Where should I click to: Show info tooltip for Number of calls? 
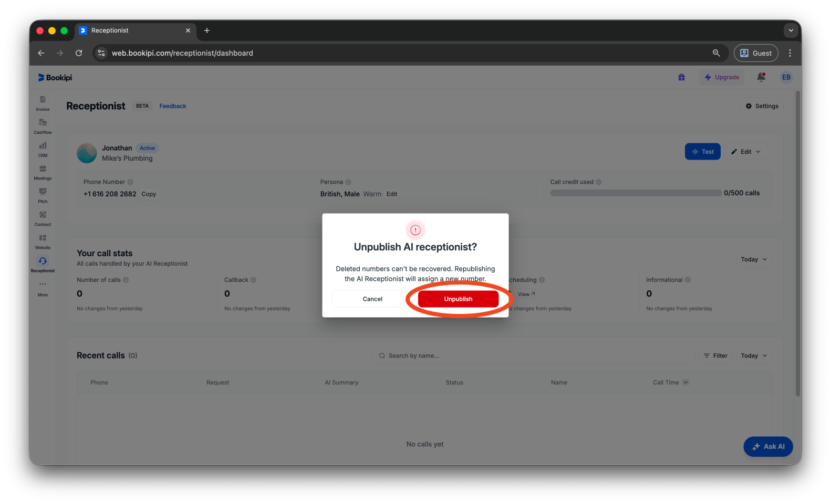(x=126, y=280)
